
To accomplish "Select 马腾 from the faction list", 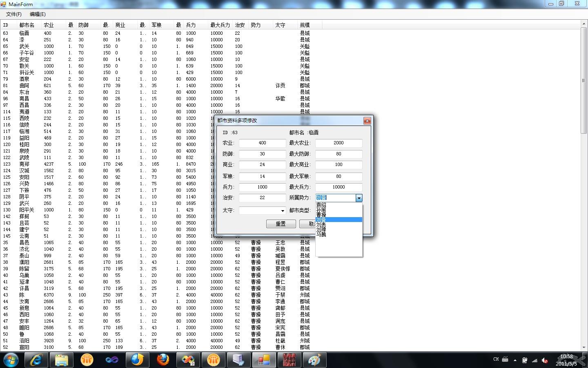I will coord(321,235).
